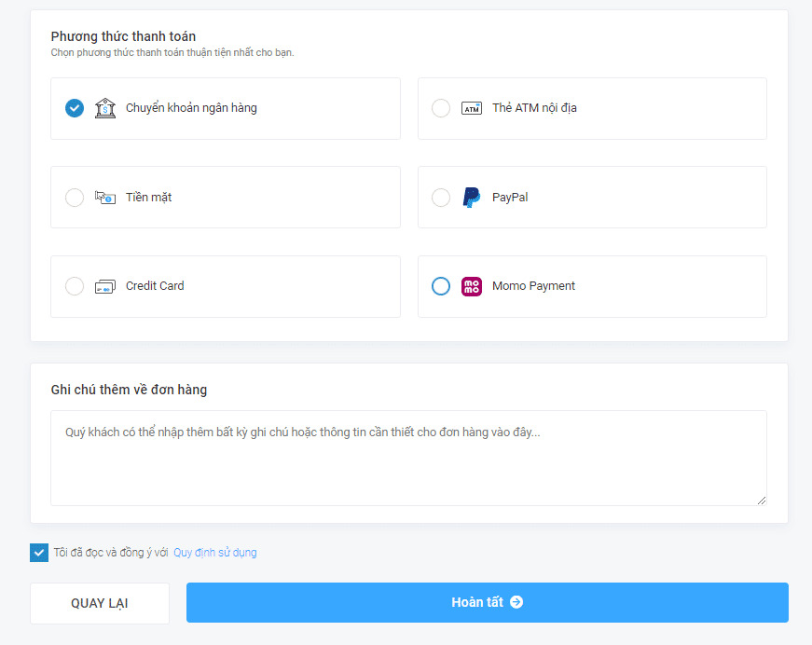This screenshot has height=645, width=812.
Task: Click the cash money icon beside Tiền mặt
Action: pos(105,198)
